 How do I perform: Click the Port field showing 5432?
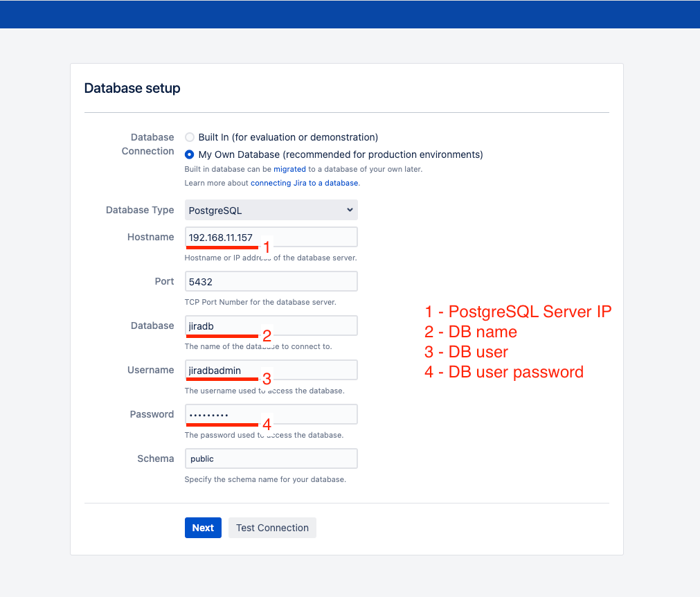click(271, 281)
